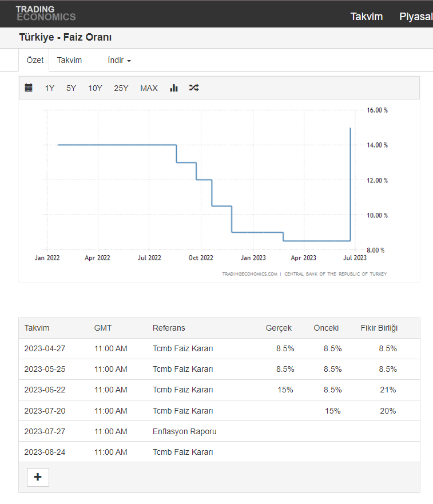The height and width of the screenshot is (504, 433).
Task: Set chart range to 25Y
Action: click(x=121, y=88)
